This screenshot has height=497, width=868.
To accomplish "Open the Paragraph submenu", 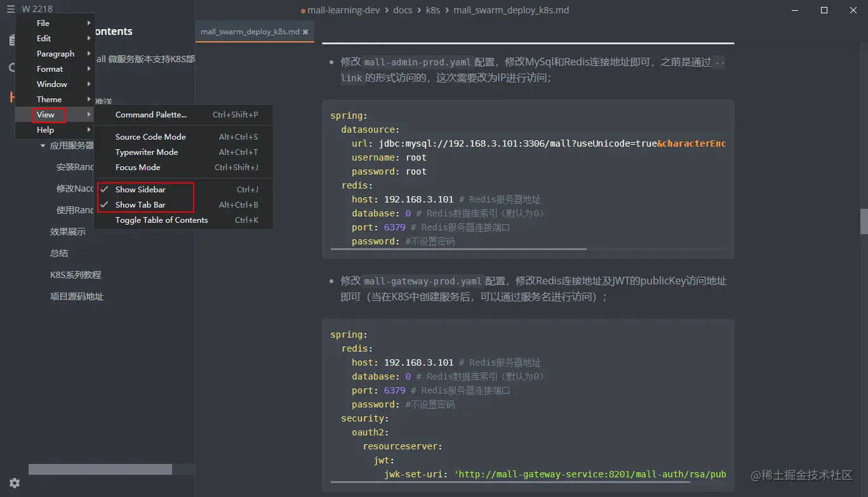I will click(x=55, y=54).
